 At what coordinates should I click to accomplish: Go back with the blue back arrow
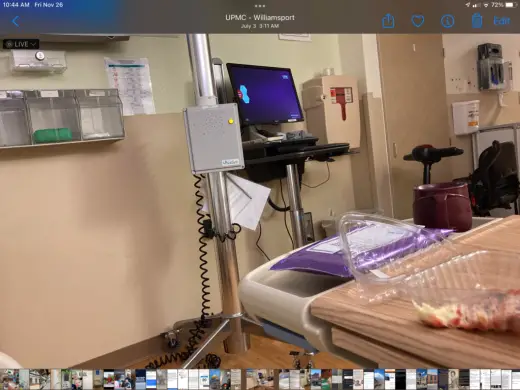15,22
